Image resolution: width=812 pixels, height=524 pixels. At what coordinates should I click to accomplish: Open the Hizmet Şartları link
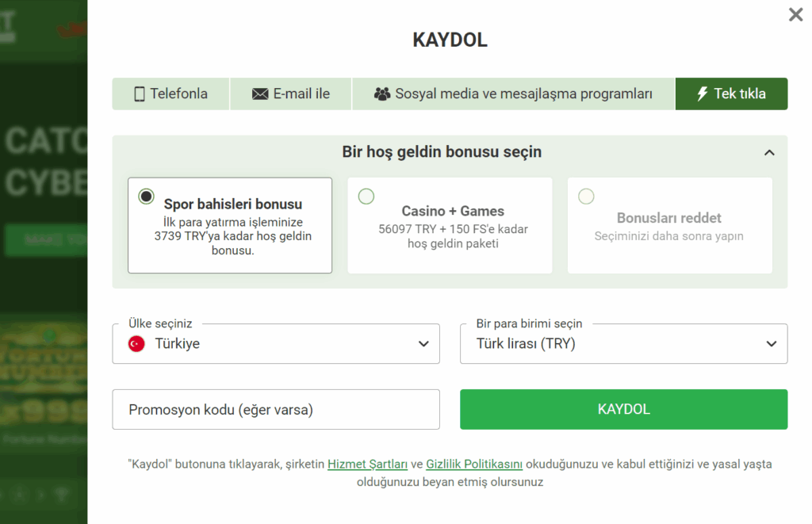369,464
